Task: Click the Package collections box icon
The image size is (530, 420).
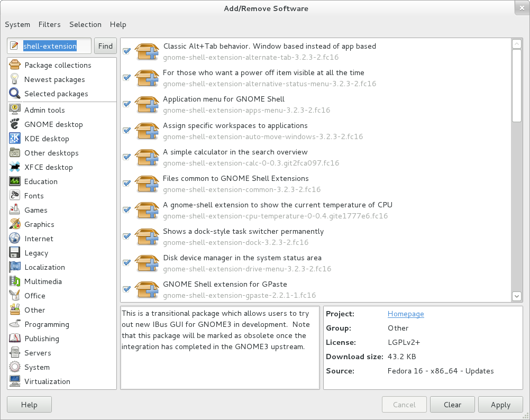Action: click(14, 65)
